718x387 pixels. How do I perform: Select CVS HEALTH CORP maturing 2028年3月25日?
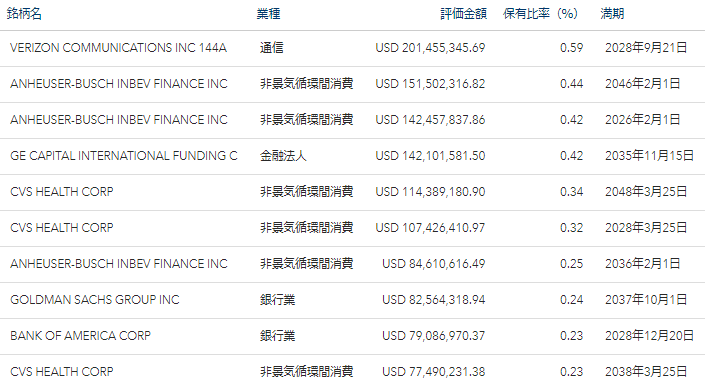point(352,228)
